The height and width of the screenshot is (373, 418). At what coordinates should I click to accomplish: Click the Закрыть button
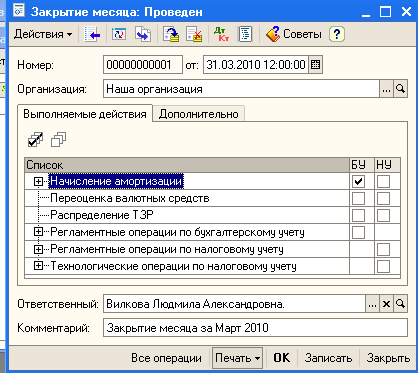[388, 358]
